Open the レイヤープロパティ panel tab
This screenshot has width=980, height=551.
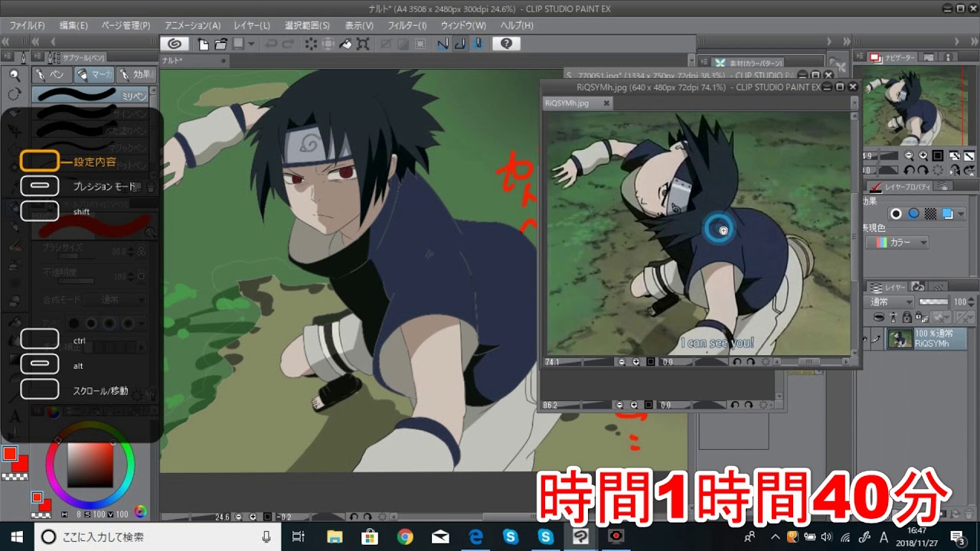[x=900, y=187]
